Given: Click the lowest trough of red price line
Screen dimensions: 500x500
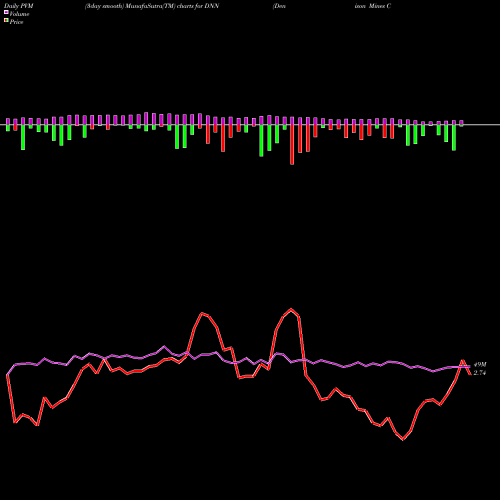Looking at the screenshot, I should 403,439.
